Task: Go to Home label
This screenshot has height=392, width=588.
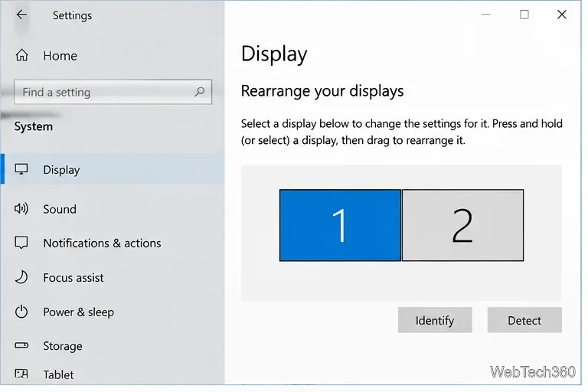Action: [x=60, y=56]
